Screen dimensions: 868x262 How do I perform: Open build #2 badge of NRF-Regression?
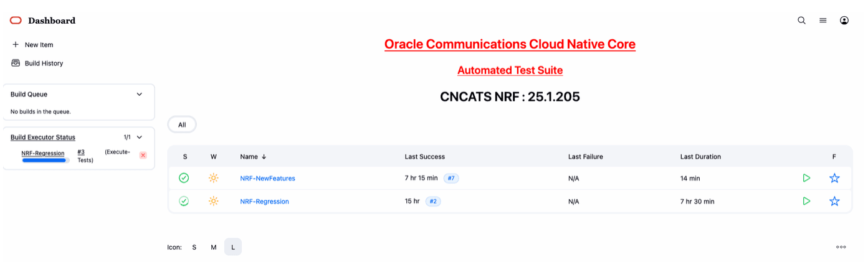click(433, 201)
